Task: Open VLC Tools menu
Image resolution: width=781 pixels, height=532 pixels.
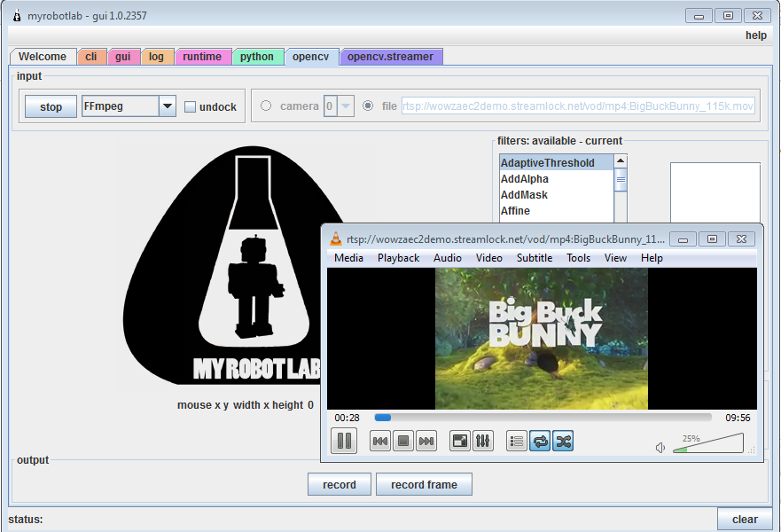Action: 578,258
